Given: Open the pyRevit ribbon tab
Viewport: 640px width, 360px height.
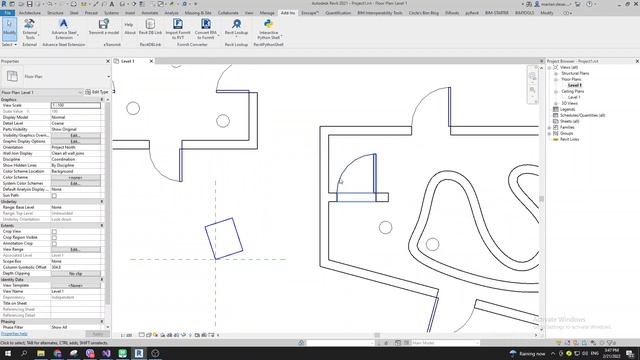Looking at the screenshot, I should pyautogui.click(x=472, y=13).
